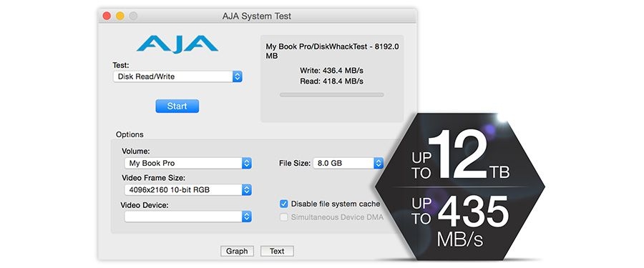Close the AJA System Test window
The image size is (644, 268).
[107, 16]
